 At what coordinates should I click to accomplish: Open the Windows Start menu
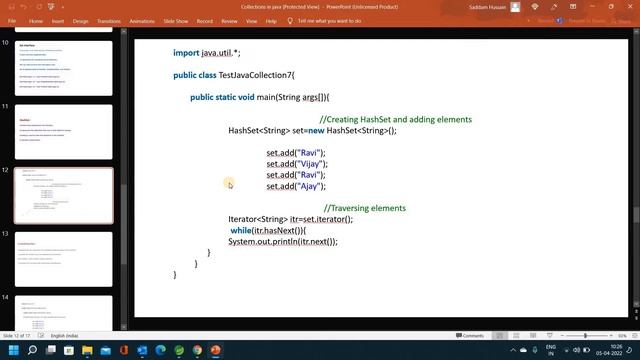coord(14,350)
